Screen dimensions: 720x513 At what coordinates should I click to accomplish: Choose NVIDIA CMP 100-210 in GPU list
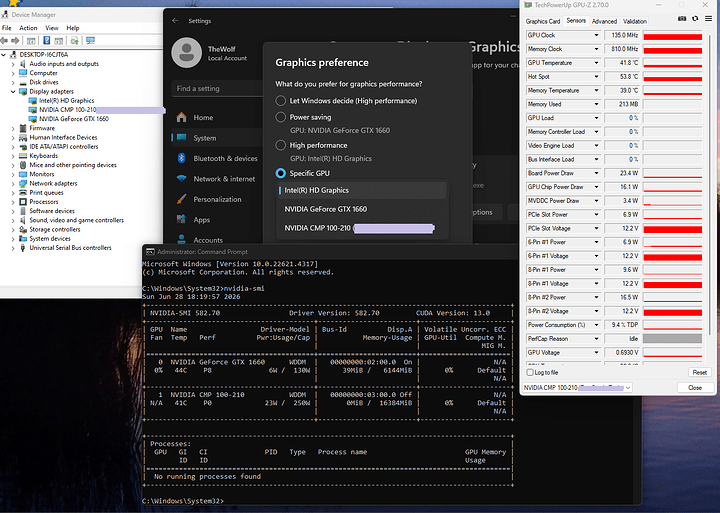click(361, 228)
